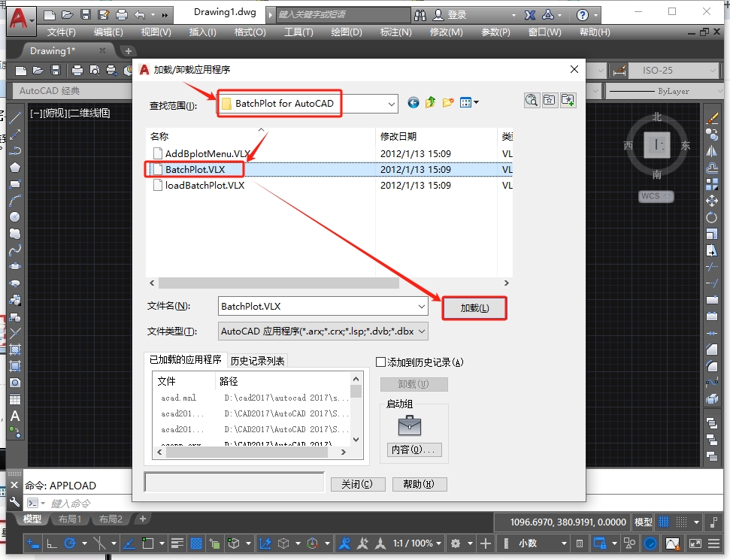Toggle ortho mode in status bar

pos(52,543)
